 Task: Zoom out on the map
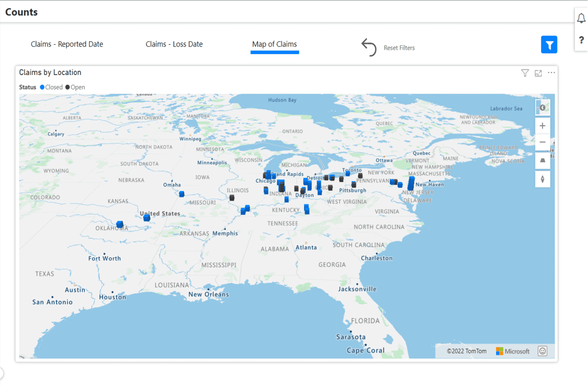[x=542, y=142]
